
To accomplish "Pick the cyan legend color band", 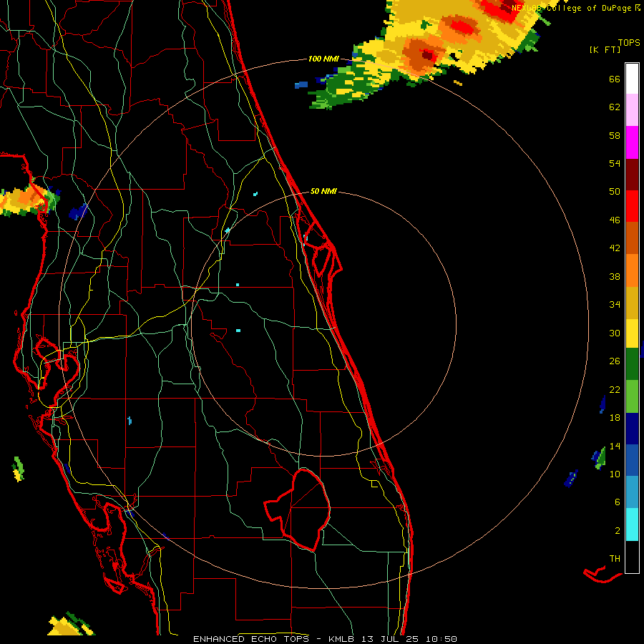I will 632,525.
